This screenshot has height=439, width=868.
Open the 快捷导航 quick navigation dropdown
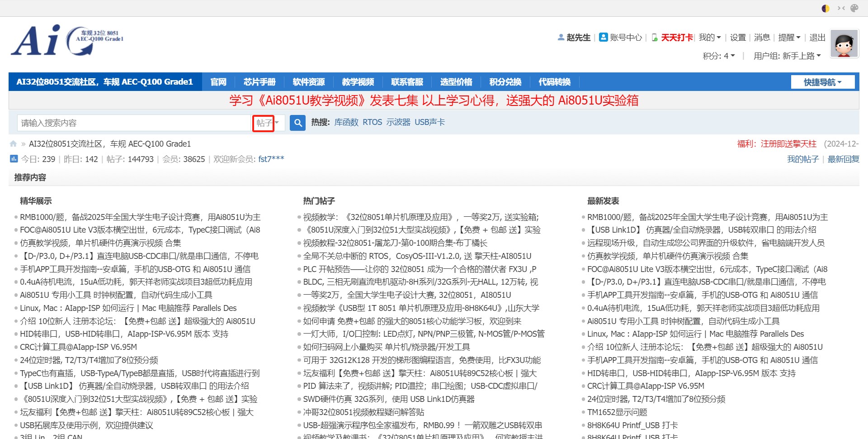[823, 82]
